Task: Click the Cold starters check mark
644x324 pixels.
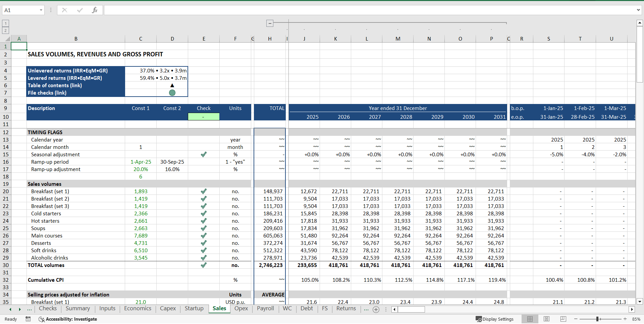Action: pos(204,214)
